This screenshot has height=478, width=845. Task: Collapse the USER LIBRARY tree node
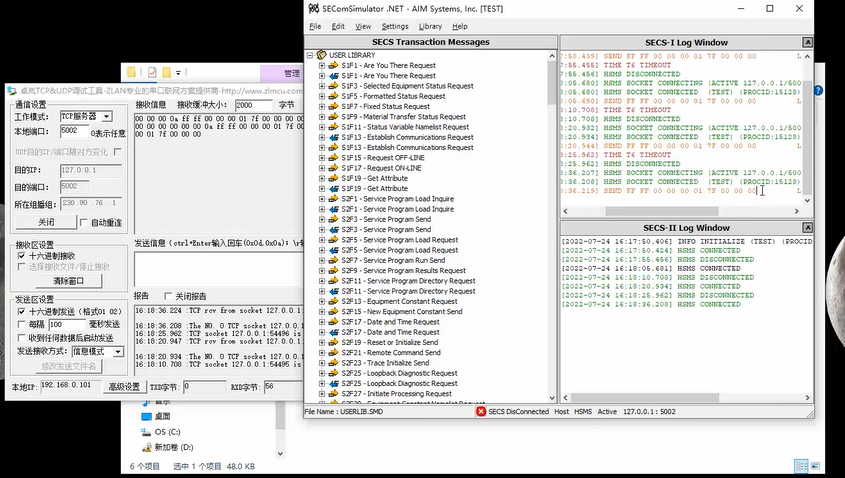point(310,55)
